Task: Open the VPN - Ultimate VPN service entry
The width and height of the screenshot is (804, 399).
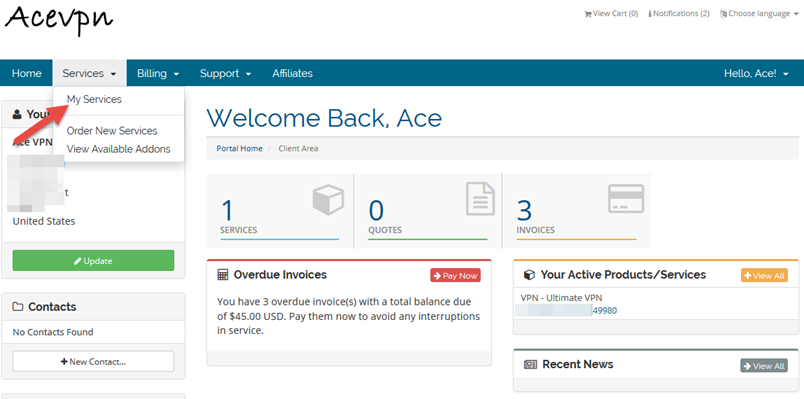Action: 561,298
